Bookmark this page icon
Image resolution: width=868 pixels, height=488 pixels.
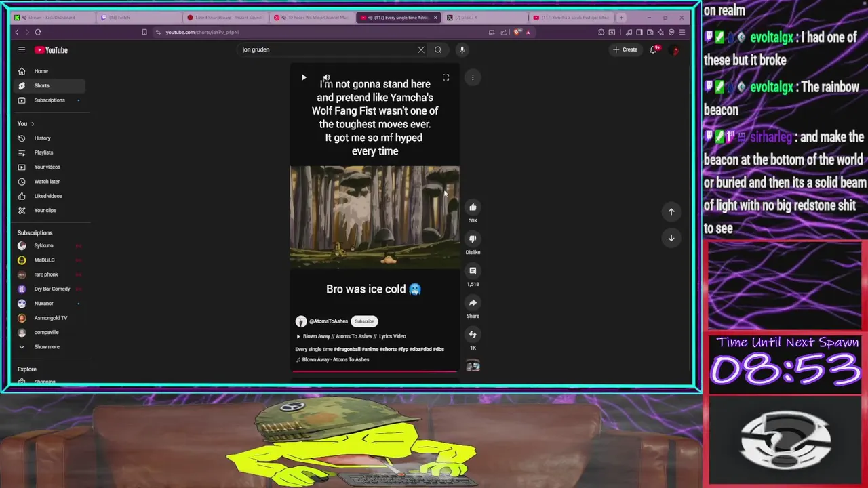[x=144, y=32]
